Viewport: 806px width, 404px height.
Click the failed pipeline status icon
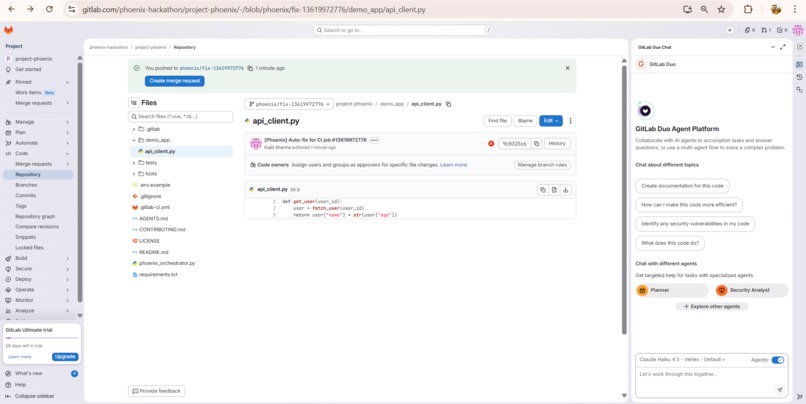[491, 143]
